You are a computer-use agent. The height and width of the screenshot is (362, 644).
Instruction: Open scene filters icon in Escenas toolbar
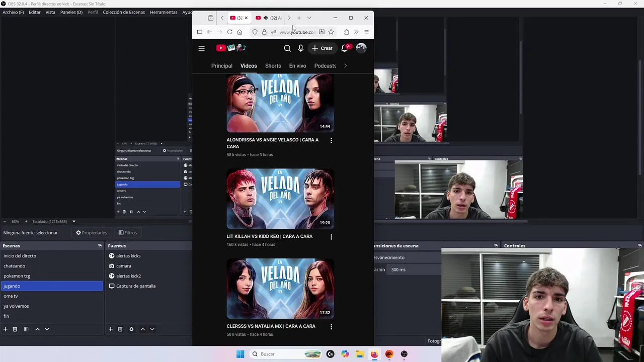click(26, 329)
